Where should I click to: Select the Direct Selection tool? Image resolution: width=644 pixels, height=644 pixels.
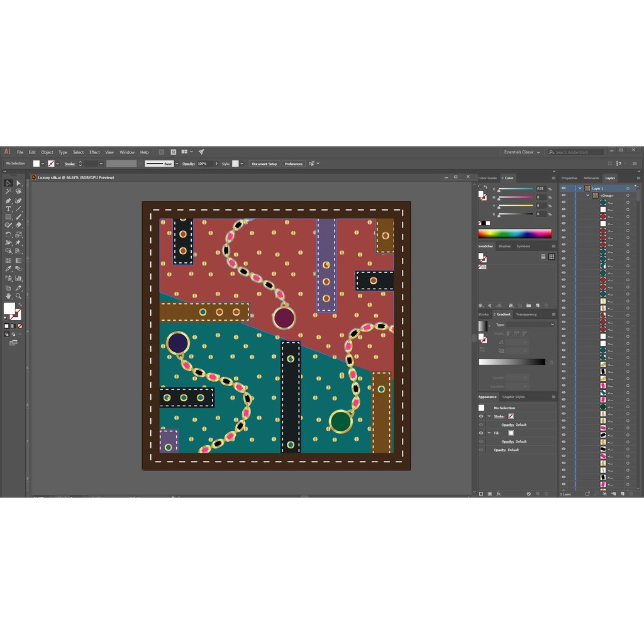[x=18, y=183]
